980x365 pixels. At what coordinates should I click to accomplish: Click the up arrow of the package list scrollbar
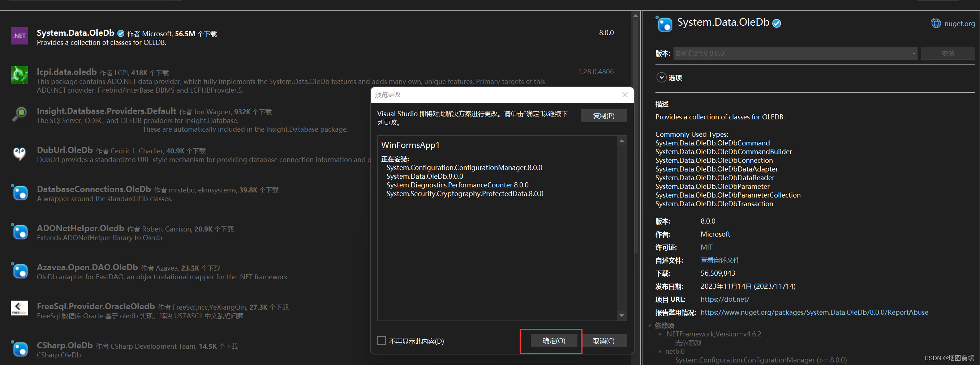click(635, 16)
